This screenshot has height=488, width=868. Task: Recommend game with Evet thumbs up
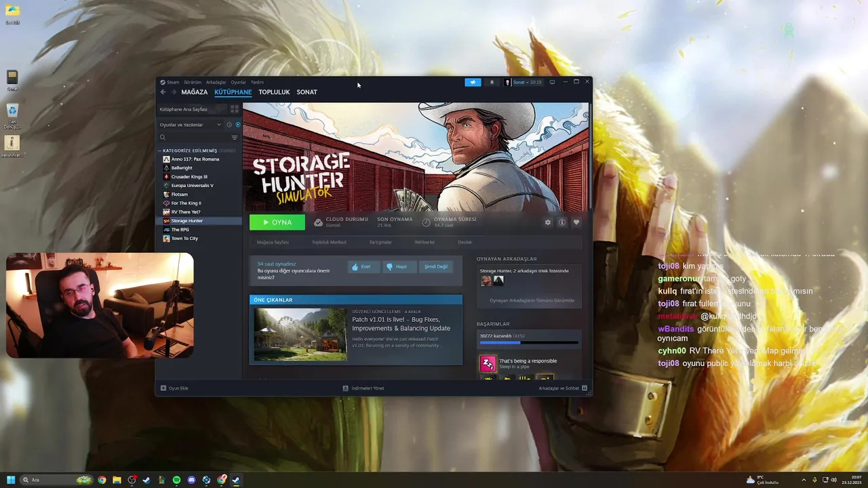pos(363,267)
